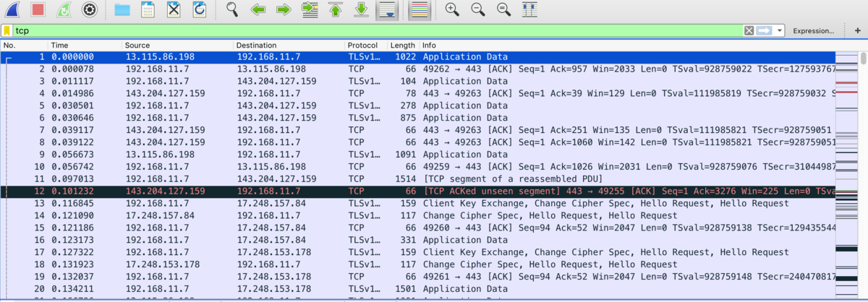Click length 1022 in the first packet

click(x=407, y=56)
